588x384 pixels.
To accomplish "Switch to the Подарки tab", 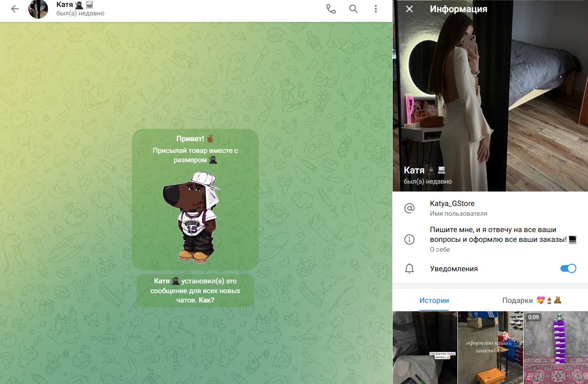I will point(532,301).
